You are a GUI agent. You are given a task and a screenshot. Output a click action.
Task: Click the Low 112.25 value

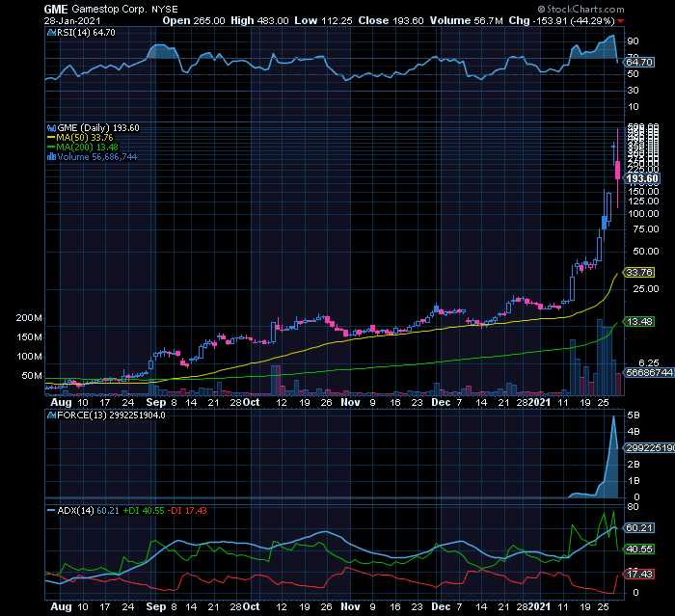tap(323, 20)
